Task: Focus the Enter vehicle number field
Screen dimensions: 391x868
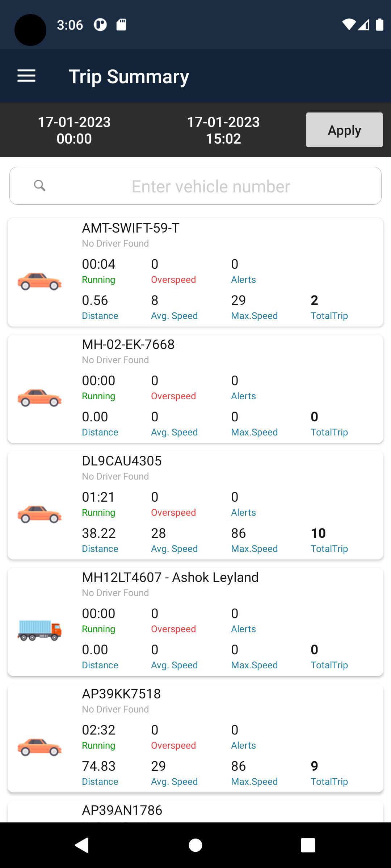Action: pyautogui.click(x=211, y=186)
